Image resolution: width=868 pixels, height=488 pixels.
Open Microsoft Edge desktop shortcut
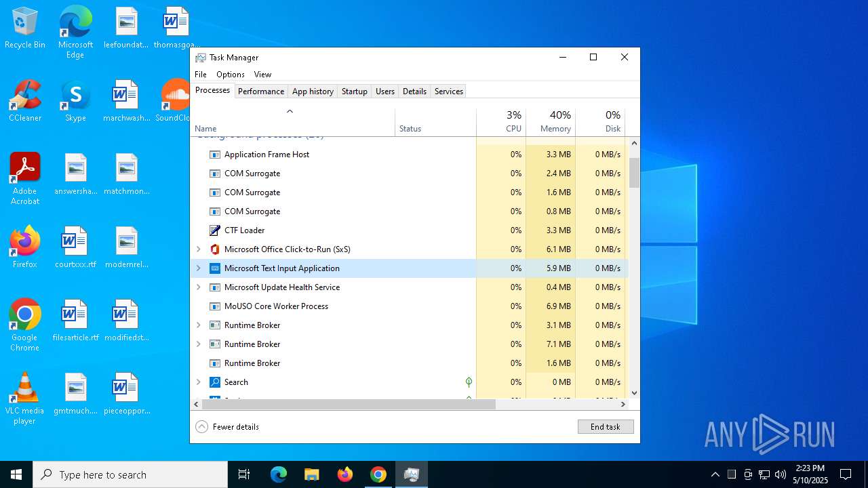(x=75, y=33)
